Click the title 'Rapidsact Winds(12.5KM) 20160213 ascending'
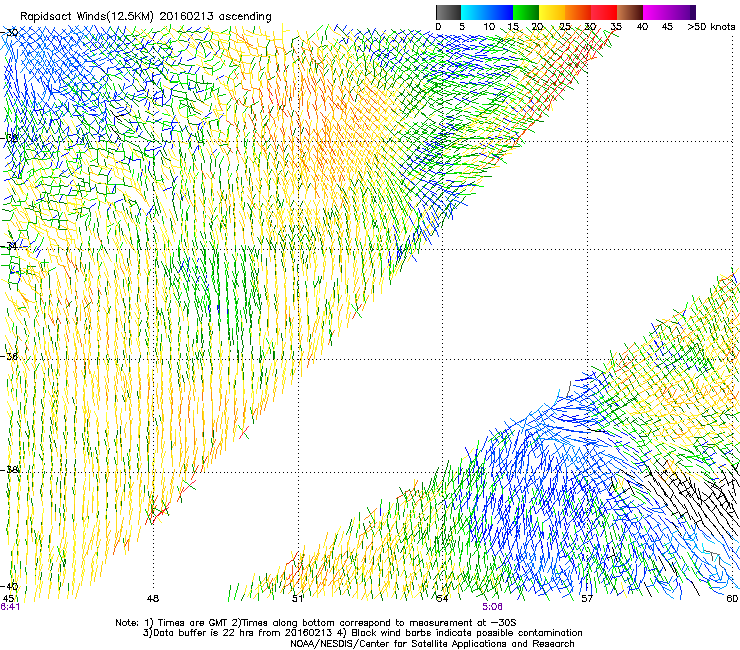740x650 pixels. pos(146,17)
